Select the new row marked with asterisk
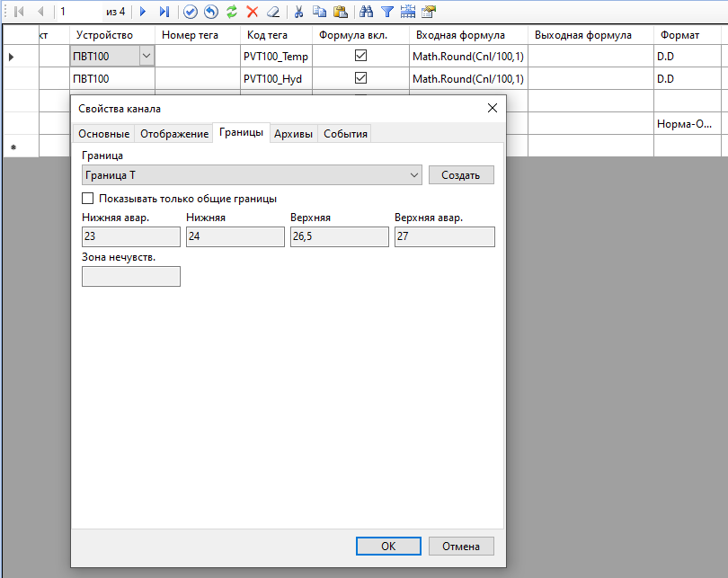728x578 pixels. [x=21, y=147]
